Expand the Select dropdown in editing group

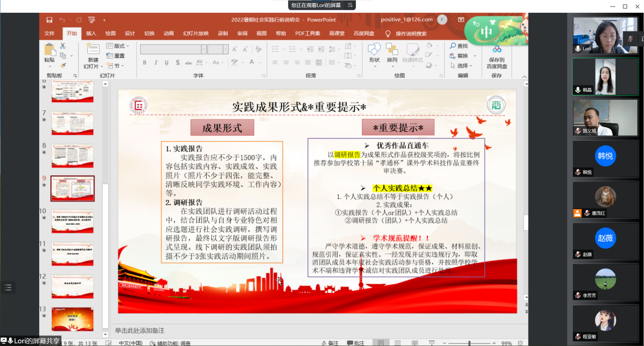[463, 66]
